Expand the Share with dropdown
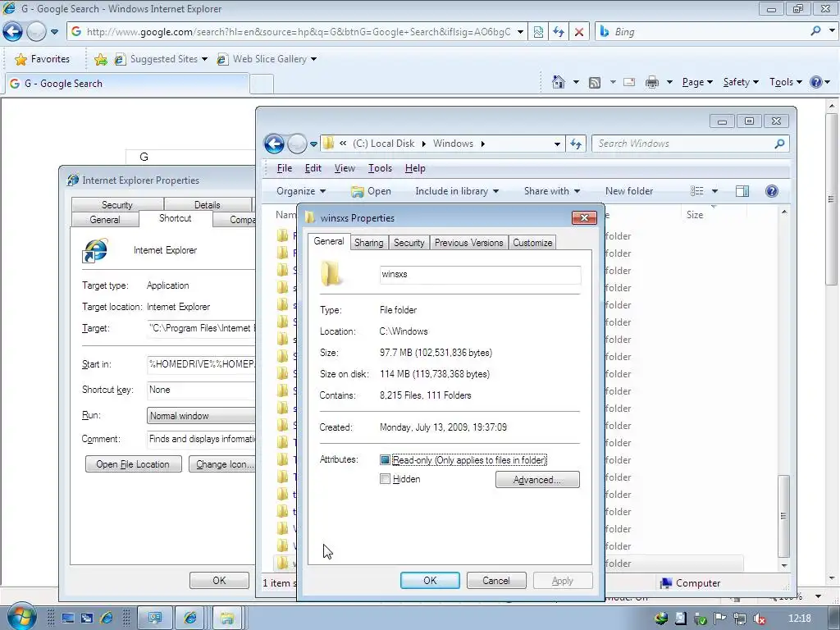This screenshot has height=630, width=840. coord(552,191)
